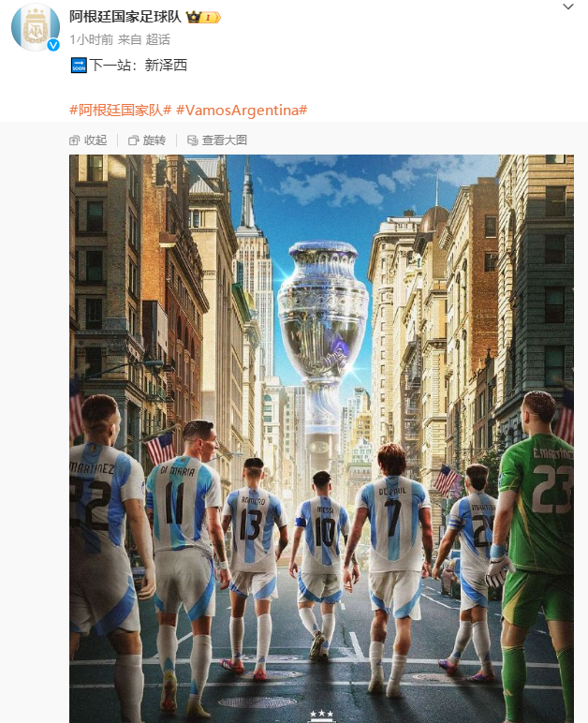Click 查看大图 to view full image
588x723 pixels.
click(x=217, y=140)
